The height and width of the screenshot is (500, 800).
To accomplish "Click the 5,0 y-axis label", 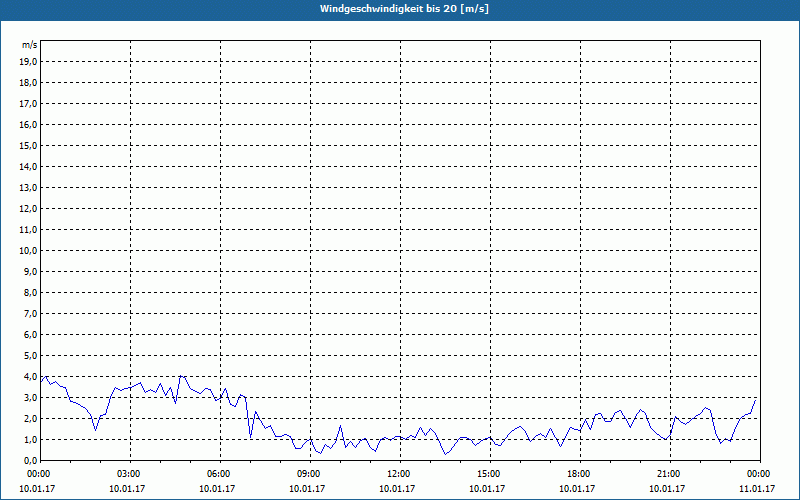I will point(30,355).
